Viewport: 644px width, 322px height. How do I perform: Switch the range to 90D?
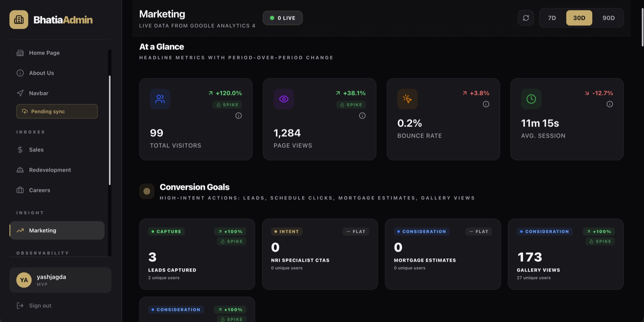tap(609, 18)
